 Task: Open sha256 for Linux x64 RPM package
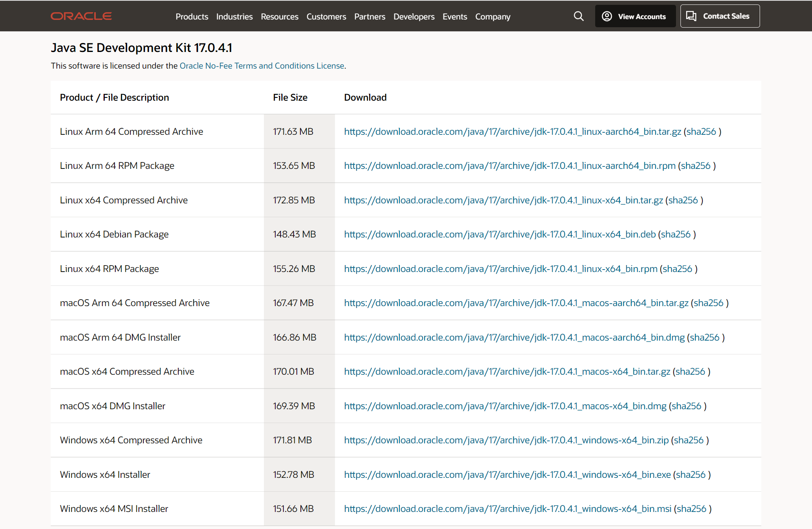point(677,269)
